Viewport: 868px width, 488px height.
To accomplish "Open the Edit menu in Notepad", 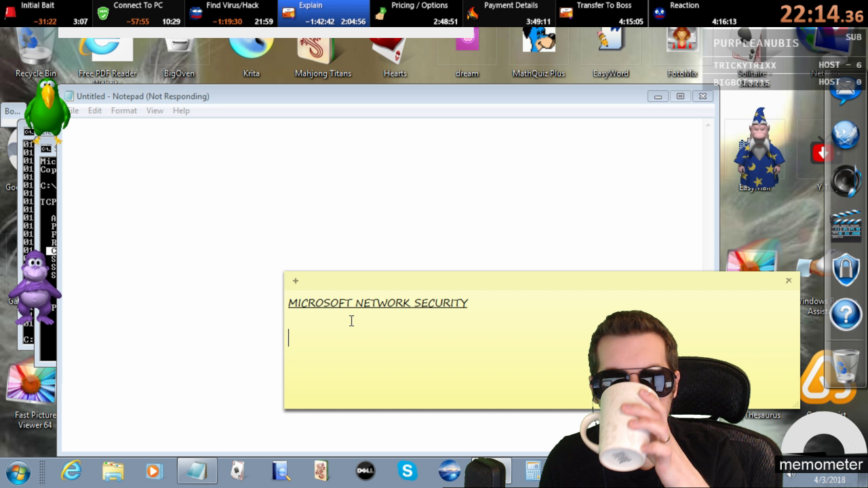I will 94,110.
